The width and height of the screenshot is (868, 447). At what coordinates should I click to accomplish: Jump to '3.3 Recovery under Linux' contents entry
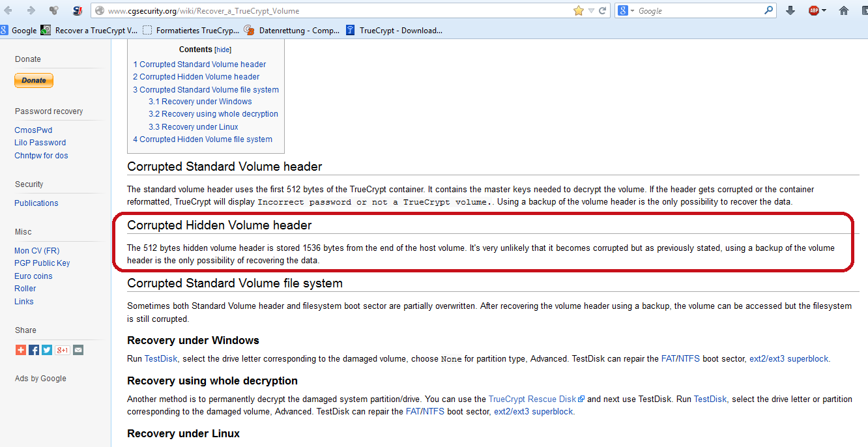point(194,127)
